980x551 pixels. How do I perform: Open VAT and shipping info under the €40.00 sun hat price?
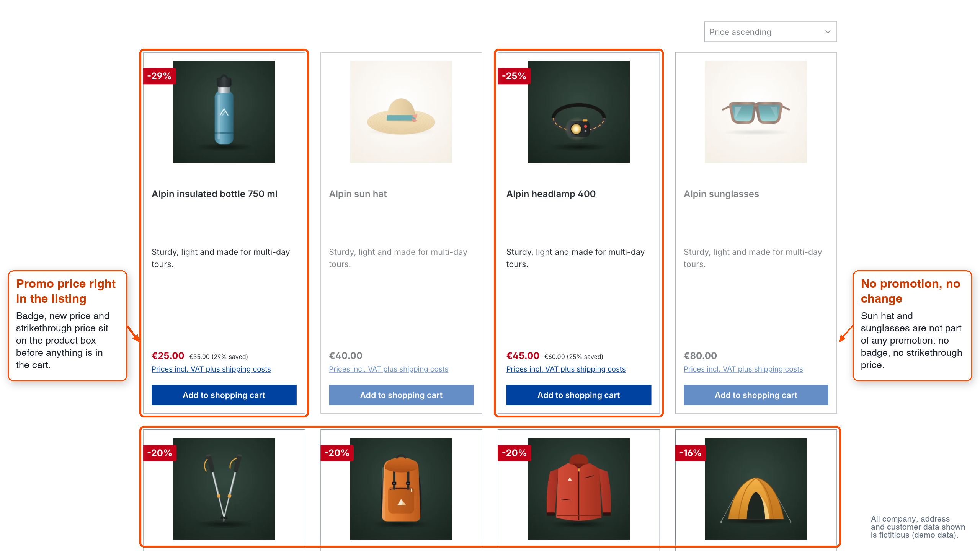tap(389, 369)
